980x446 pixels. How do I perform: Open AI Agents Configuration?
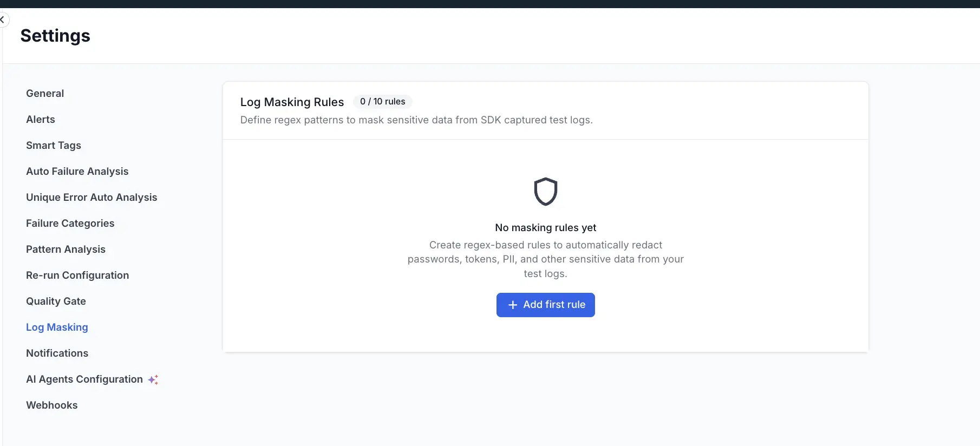pyautogui.click(x=84, y=379)
